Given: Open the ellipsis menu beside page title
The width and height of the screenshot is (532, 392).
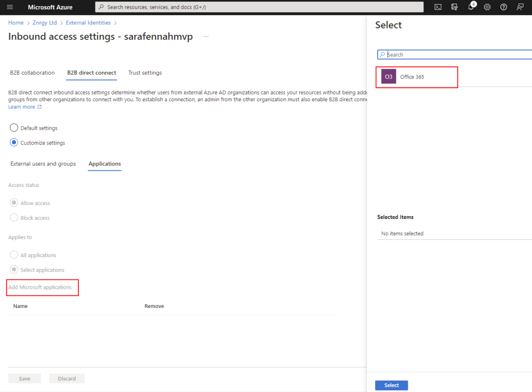Looking at the screenshot, I should click(206, 37).
